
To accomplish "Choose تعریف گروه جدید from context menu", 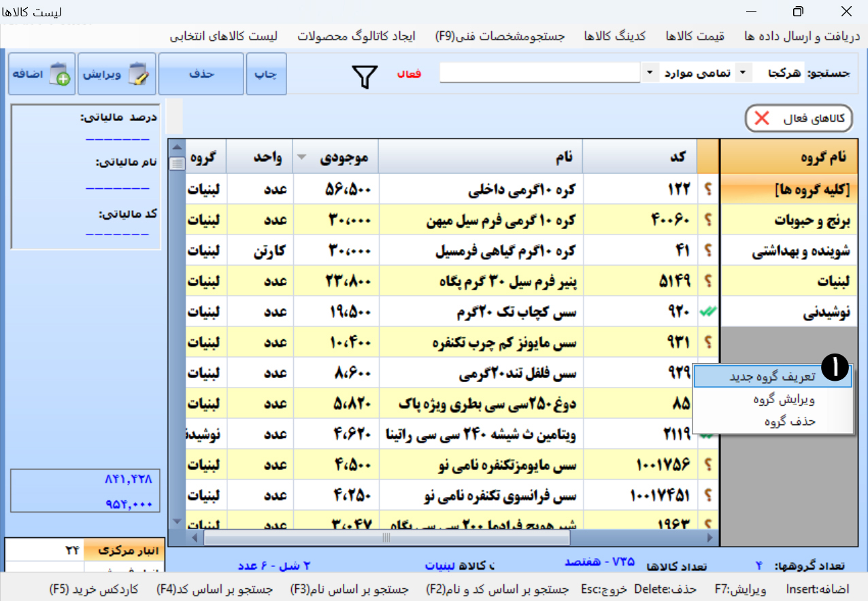I will click(x=773, y=377).
